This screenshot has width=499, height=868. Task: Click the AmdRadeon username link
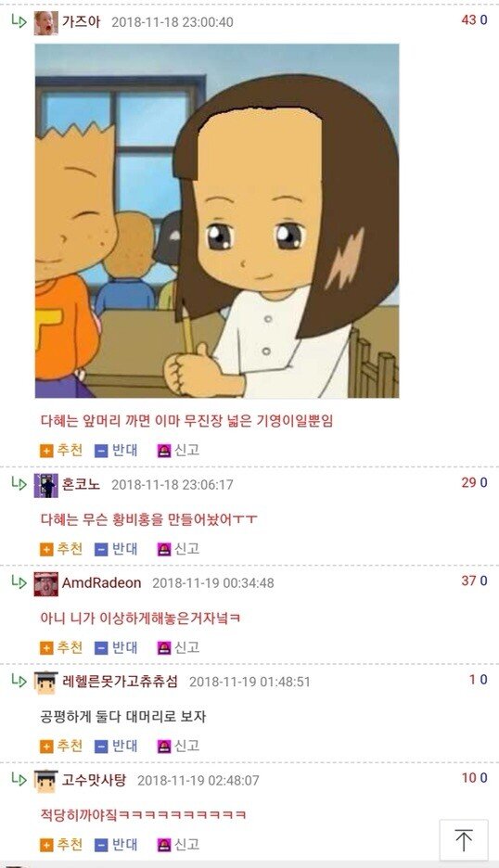click(x=102, y=582)
